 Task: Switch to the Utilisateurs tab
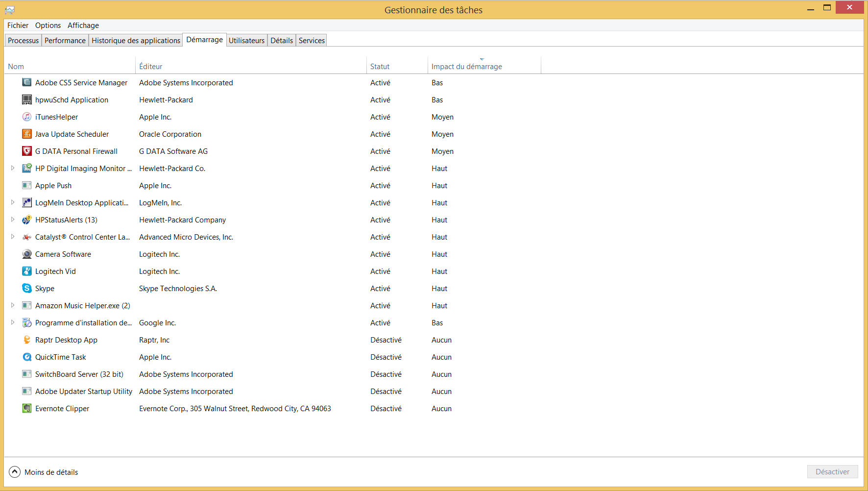pos(246,40)
